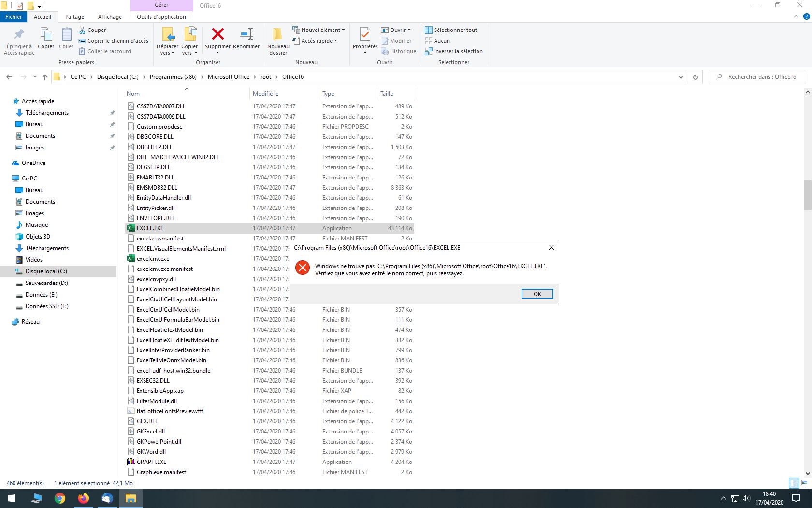Sort by the Taille column header
Image resolution: width=812 pixels, height=508 pixels.
click(396, 94)
